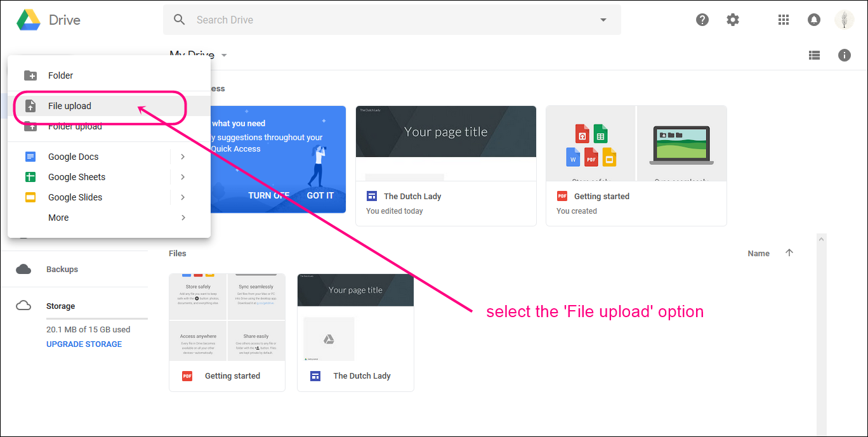Image resolution: width=868 pixels, height=437 pixels.
Task: Click the UPGRADE STORAGE link
Action: 84,344
